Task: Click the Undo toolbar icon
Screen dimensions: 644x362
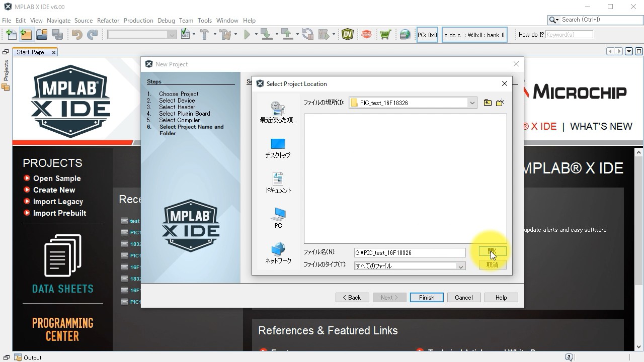Action: point(77,35)
